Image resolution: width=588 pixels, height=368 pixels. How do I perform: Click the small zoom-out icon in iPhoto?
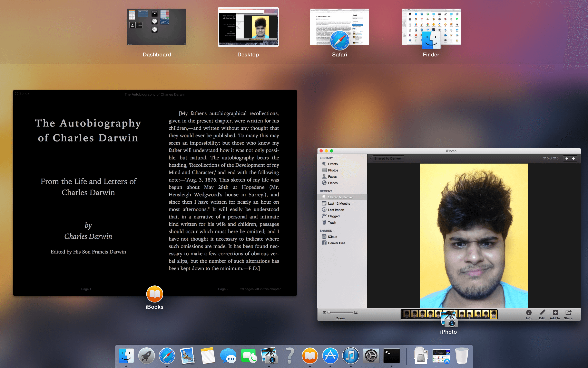point(324,313)
